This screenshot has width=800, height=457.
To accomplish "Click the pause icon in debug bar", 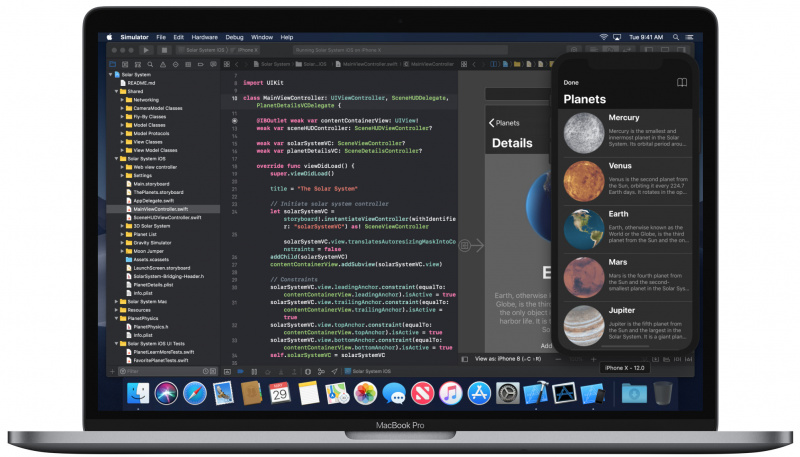I will tap(254, 371).
